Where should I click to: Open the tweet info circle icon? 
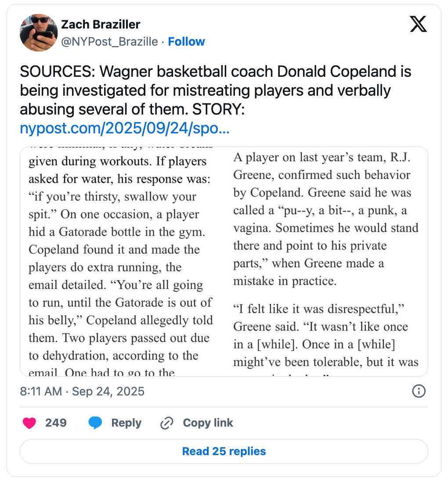(x=419, y=391)
